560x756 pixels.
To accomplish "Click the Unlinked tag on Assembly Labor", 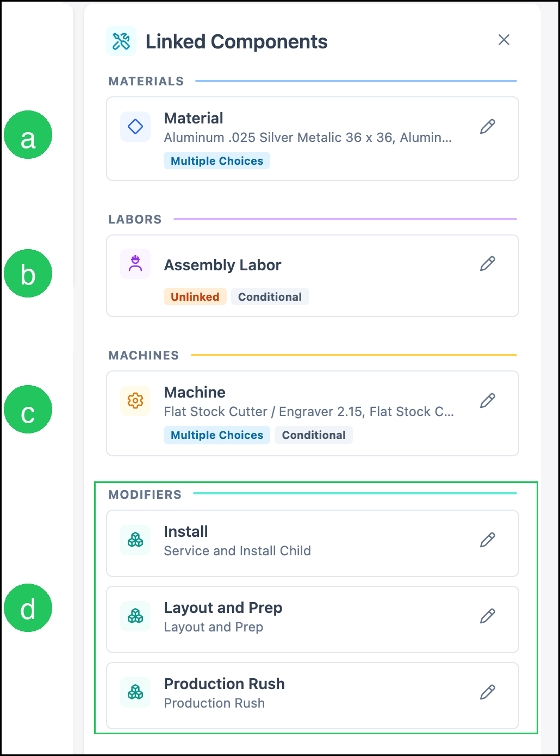I will coord(195,297).
